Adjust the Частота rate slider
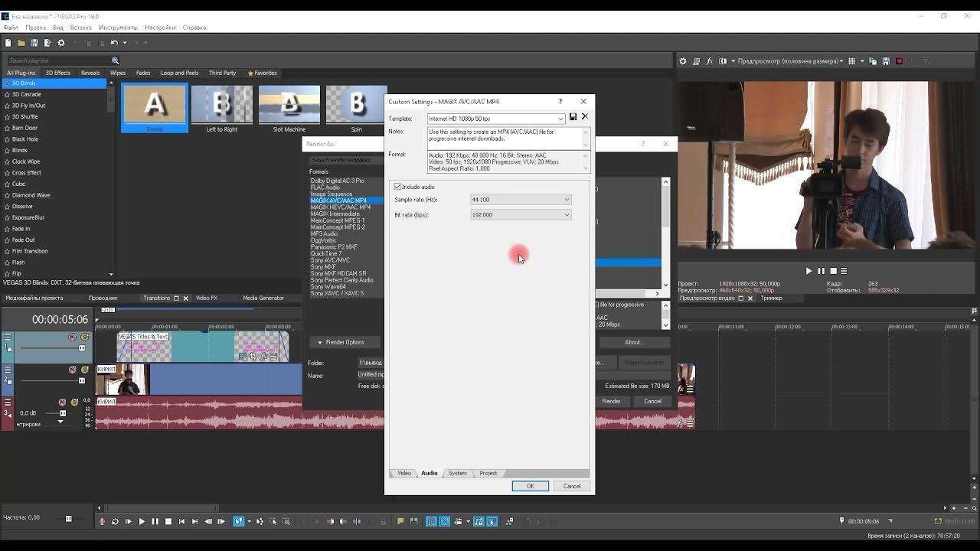The image size is (980, 551). pos(68,518)
